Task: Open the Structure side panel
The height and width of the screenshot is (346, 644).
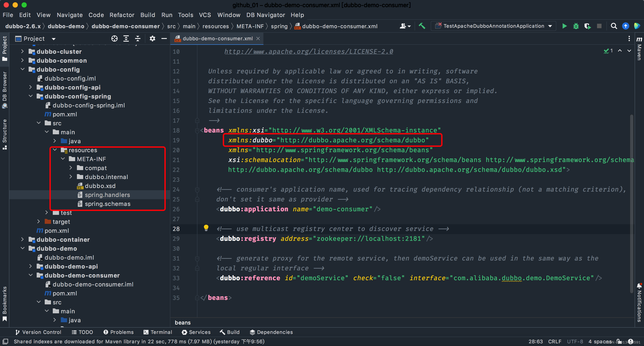Action: coord(4,134)
